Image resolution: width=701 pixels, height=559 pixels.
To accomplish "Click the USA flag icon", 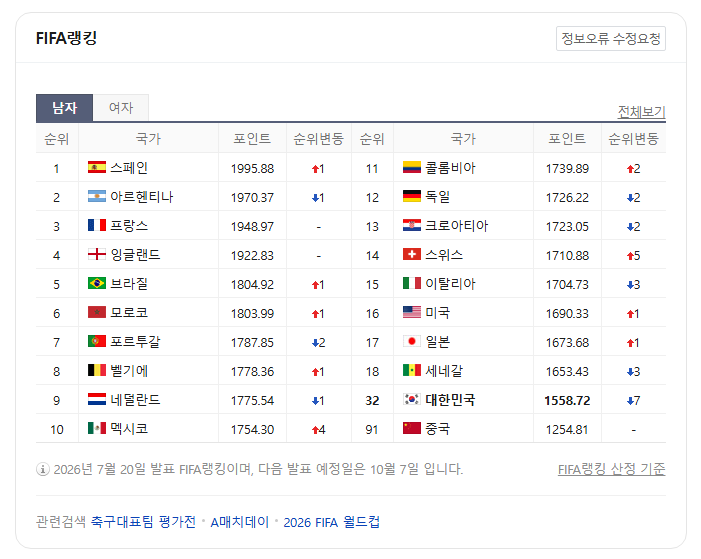I will tap(412, 313).
